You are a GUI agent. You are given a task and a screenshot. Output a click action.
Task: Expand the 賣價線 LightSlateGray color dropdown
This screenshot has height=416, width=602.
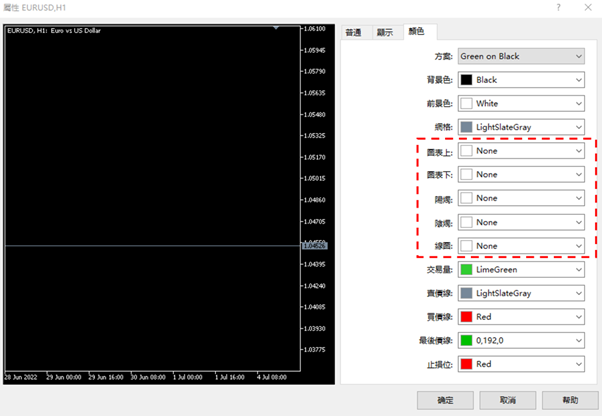pos(520,293)
